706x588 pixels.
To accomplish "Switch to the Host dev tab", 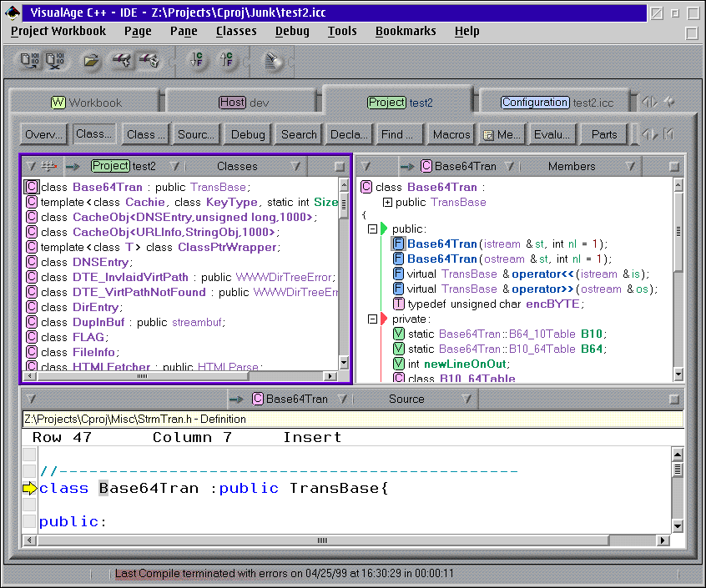I will click(243, 102).
